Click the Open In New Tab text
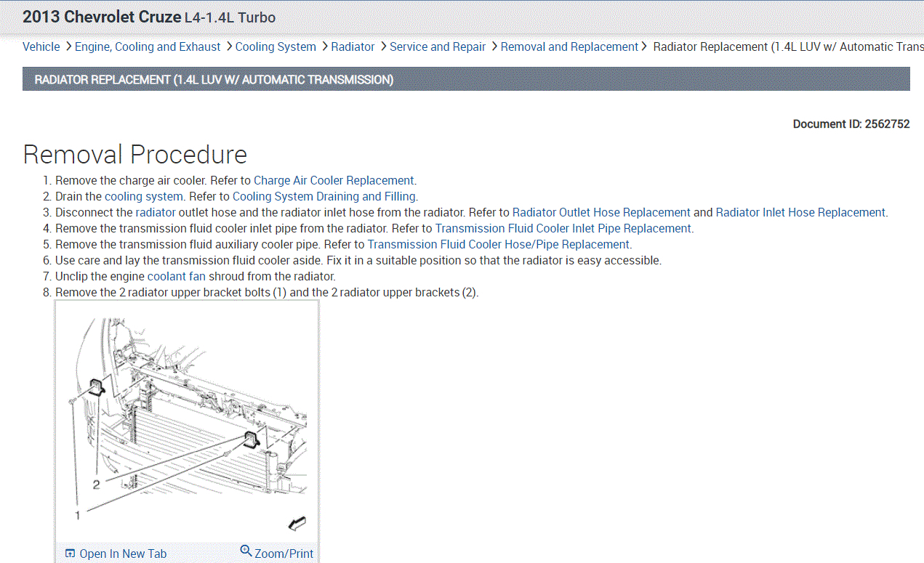This screenshot has width=924, height=563. click(123, 554)
